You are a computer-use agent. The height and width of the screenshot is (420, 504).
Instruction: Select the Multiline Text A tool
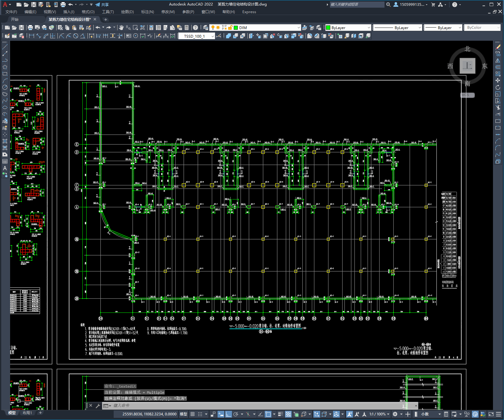pos(5,168)
